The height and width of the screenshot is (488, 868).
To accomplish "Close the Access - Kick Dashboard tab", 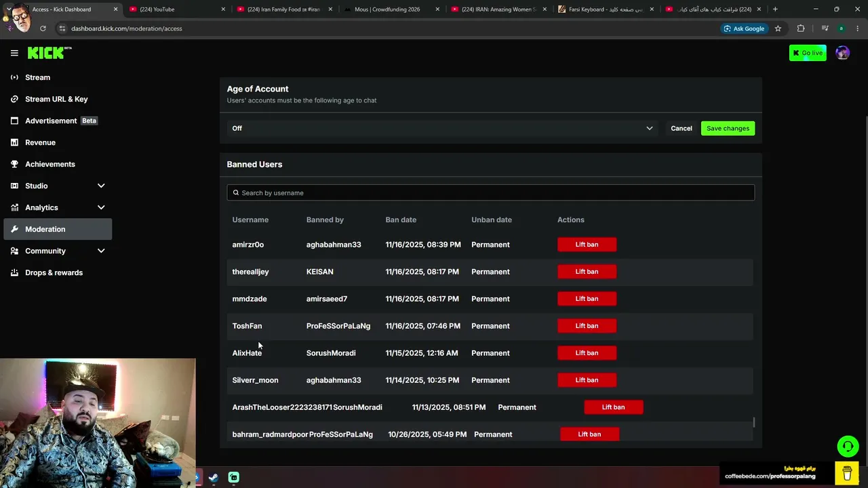I will 115,9.
